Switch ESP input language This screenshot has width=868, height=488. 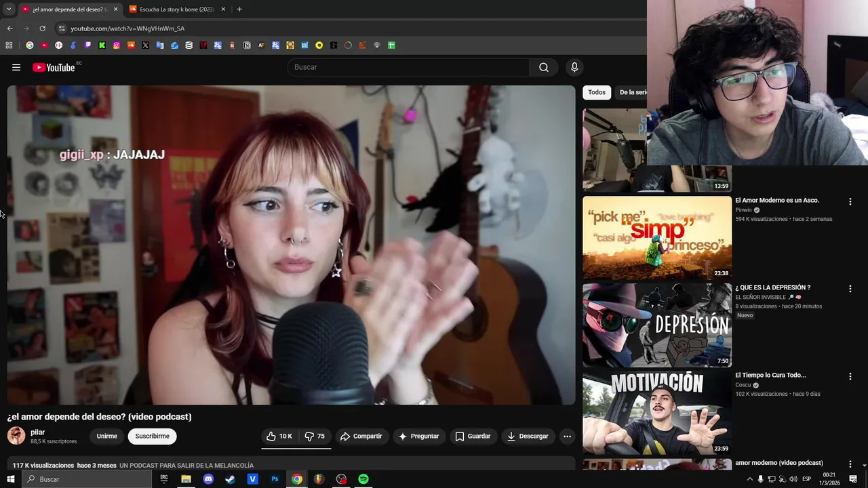click(807, 479)
